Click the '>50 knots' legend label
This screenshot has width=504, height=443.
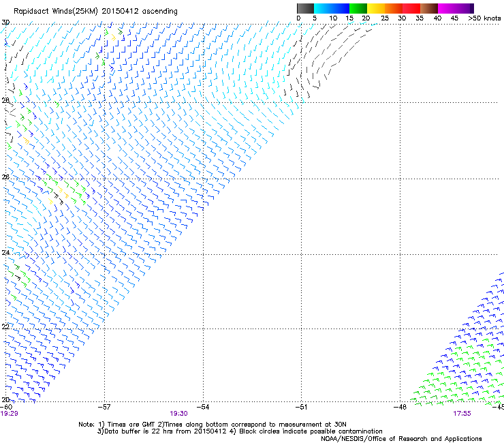484,18
